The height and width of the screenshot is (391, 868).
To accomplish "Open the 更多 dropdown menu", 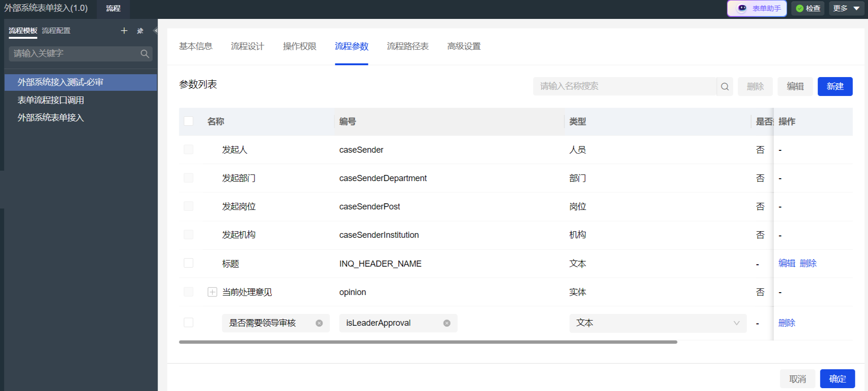I will (846, 9).
